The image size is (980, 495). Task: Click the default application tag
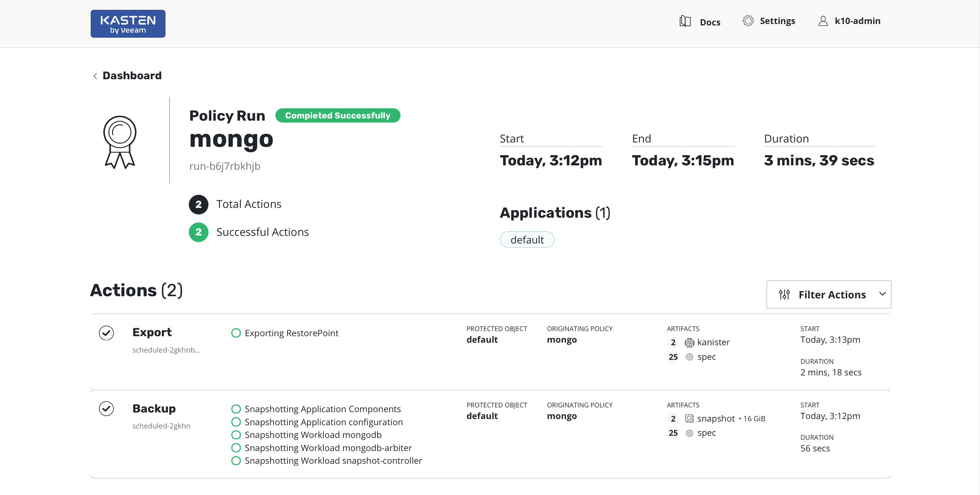click(x=526, y=240)
